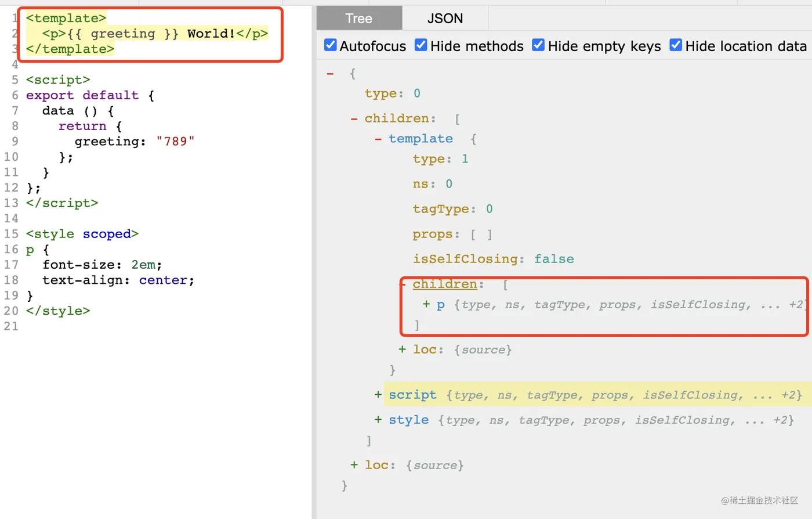Toggle the Autofocus checkbox
Viewport: 812px width, 519px height.
click(x=331, y=45)
